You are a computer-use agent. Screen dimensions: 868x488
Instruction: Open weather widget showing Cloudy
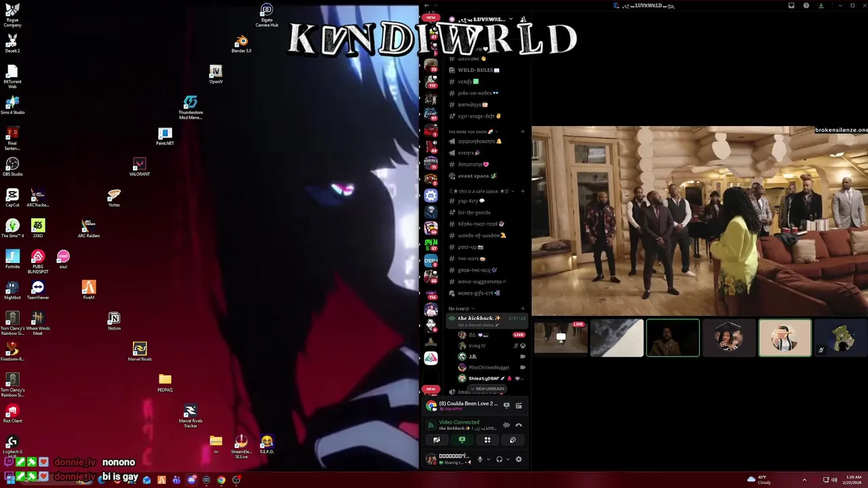(759, 480)
